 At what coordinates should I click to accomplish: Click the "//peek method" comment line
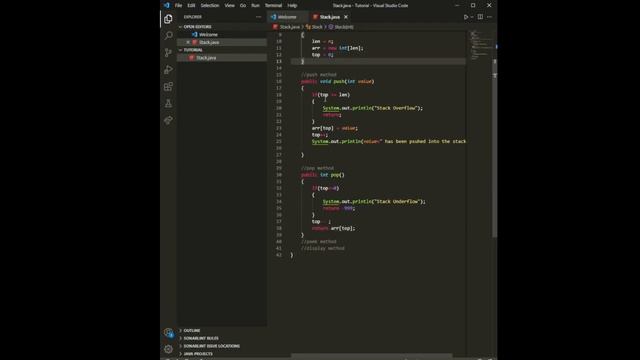point(318,242)
